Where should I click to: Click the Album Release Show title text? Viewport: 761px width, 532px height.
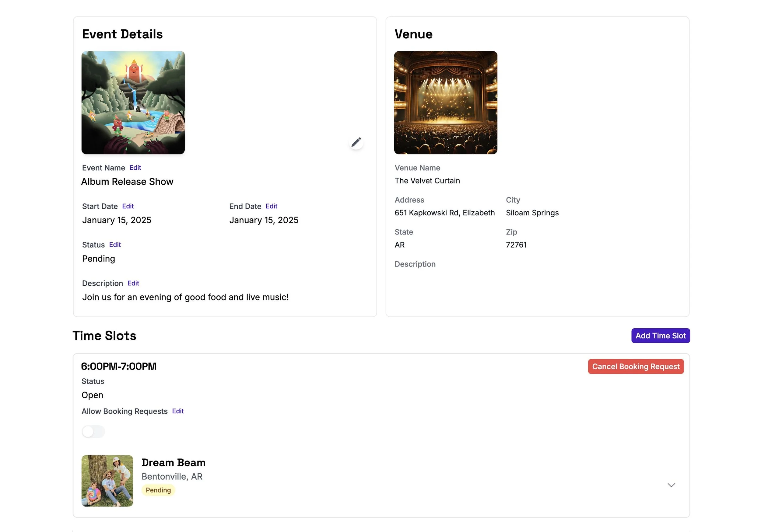click(127, 182)
